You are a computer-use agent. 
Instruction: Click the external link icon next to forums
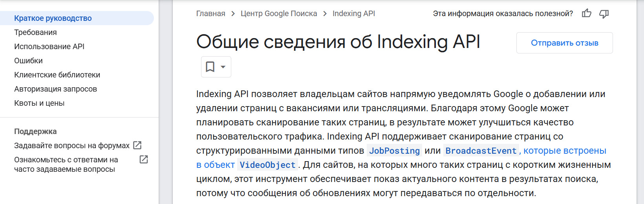(137, 145)
